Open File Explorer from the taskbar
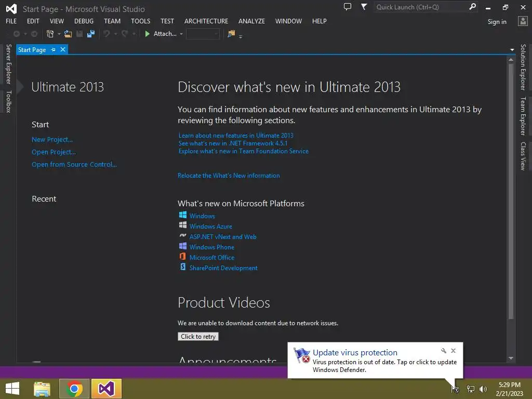The height and width of the screenshot is (399, 532). [42, 389]
